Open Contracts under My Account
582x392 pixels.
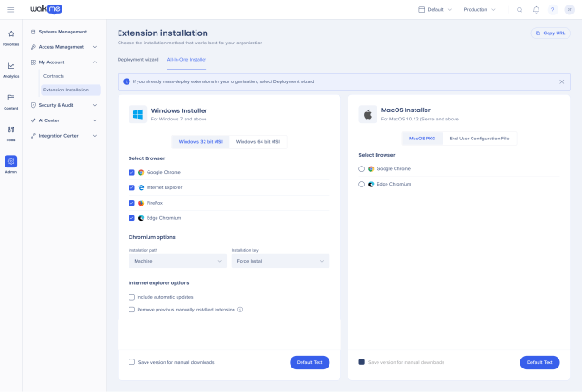pyautogui.click(x=53, y=76)
